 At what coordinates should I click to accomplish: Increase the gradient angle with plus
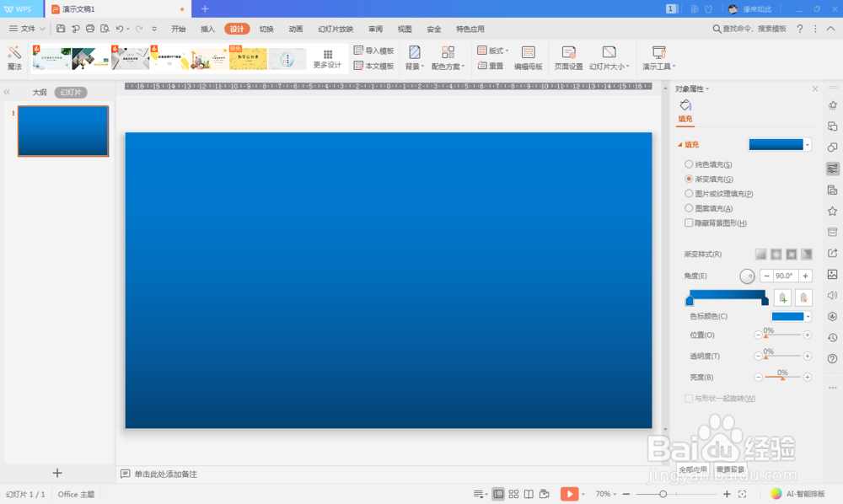[x=805, y=276]
